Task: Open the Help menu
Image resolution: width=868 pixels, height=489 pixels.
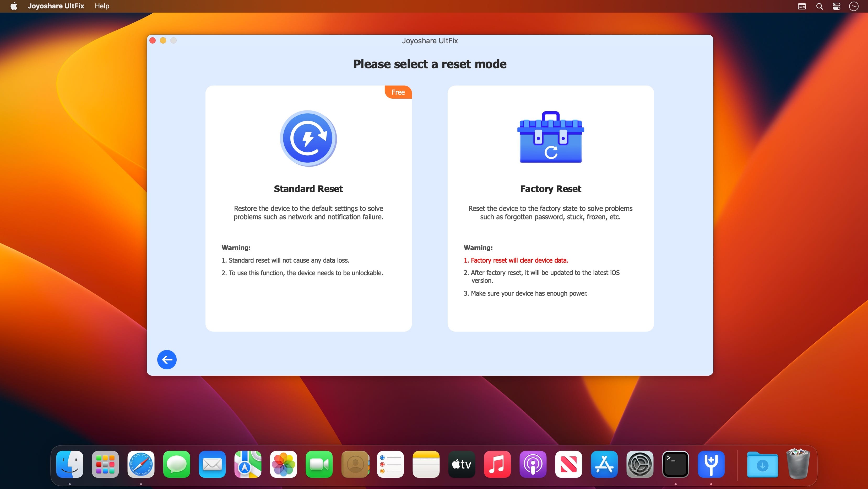Action: tap(102, 6)
